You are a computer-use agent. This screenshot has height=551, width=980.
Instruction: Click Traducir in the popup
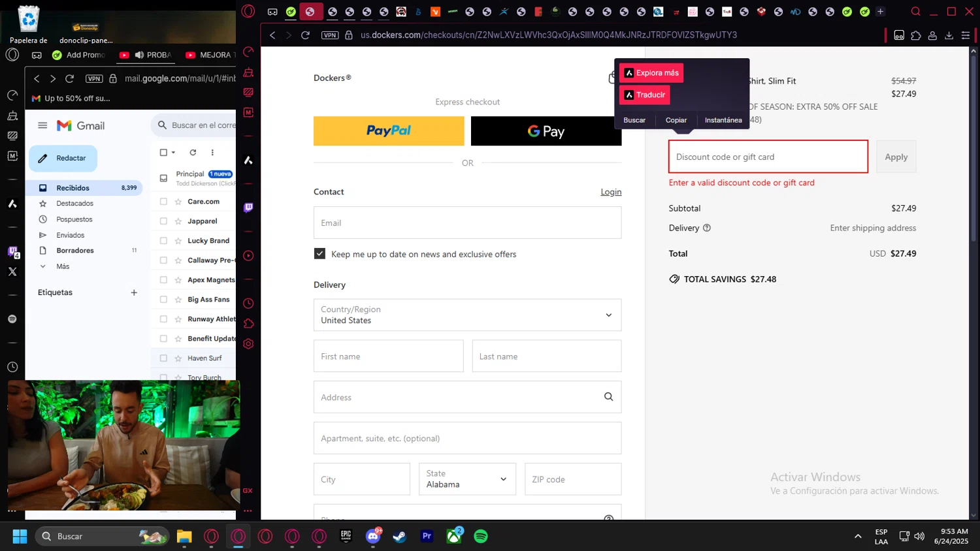(645, 95)
